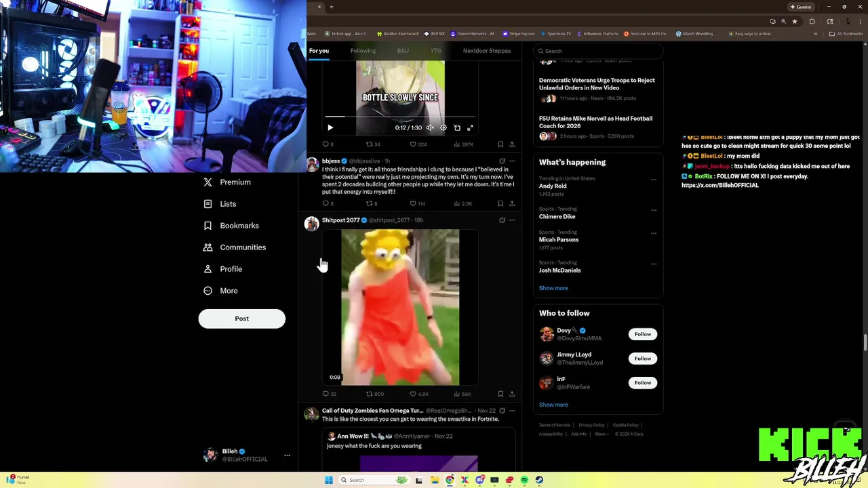This screenshot has width=868, height=488.
Task: Like the bbjess post
Action: [x=417, y=203]
